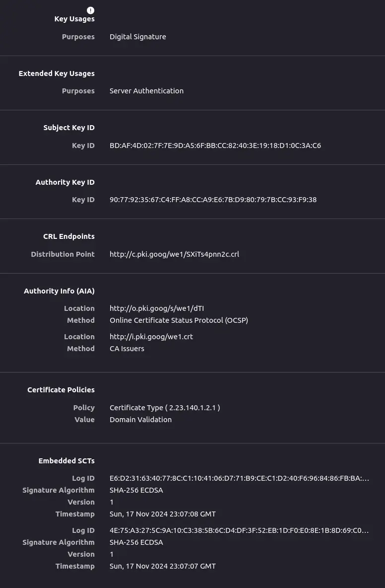
Task: Click the Extended Key Usages heading
Action: click(x=57, y=73)
